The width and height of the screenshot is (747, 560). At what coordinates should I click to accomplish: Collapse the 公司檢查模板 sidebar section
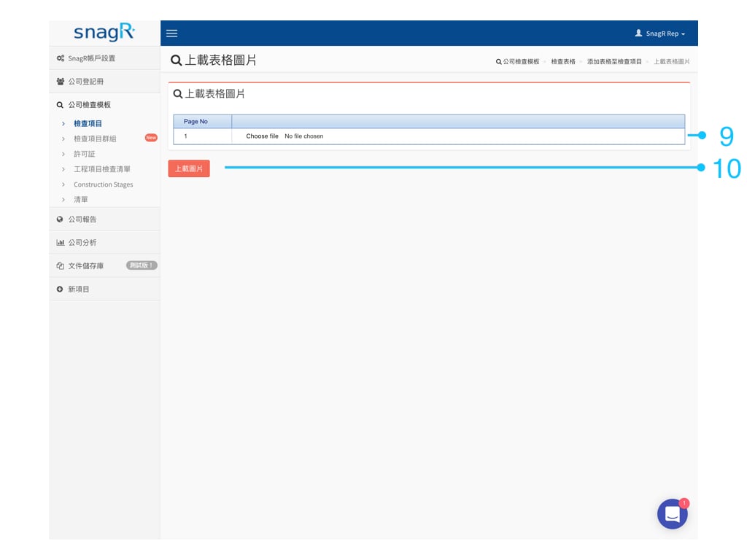coord(104,105)
